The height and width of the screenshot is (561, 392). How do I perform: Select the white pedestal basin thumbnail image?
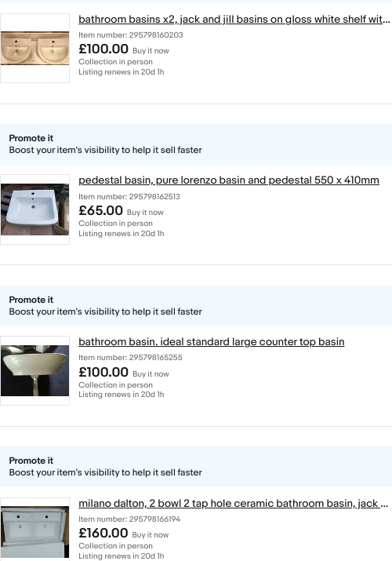[x=34, y=209]
